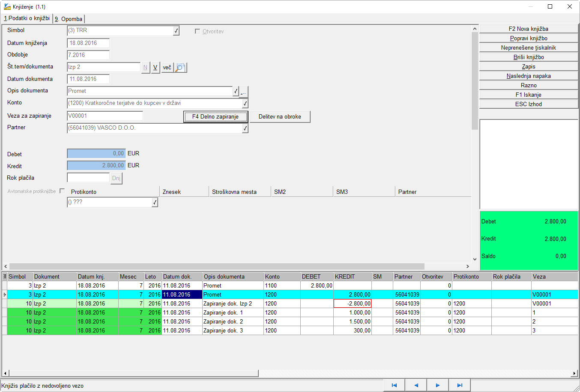
Task: Select the -2.800,00 kredit cell
Action: point(353,303)
